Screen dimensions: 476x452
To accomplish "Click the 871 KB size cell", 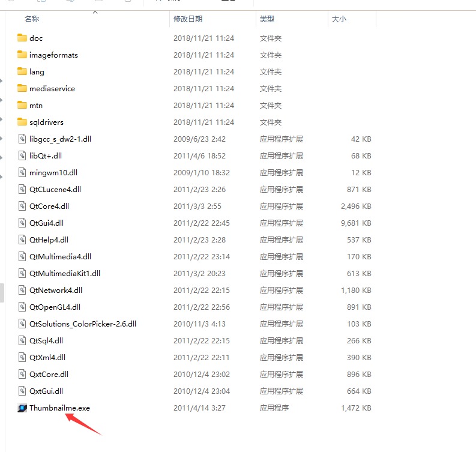I will [x=359, y=189].
